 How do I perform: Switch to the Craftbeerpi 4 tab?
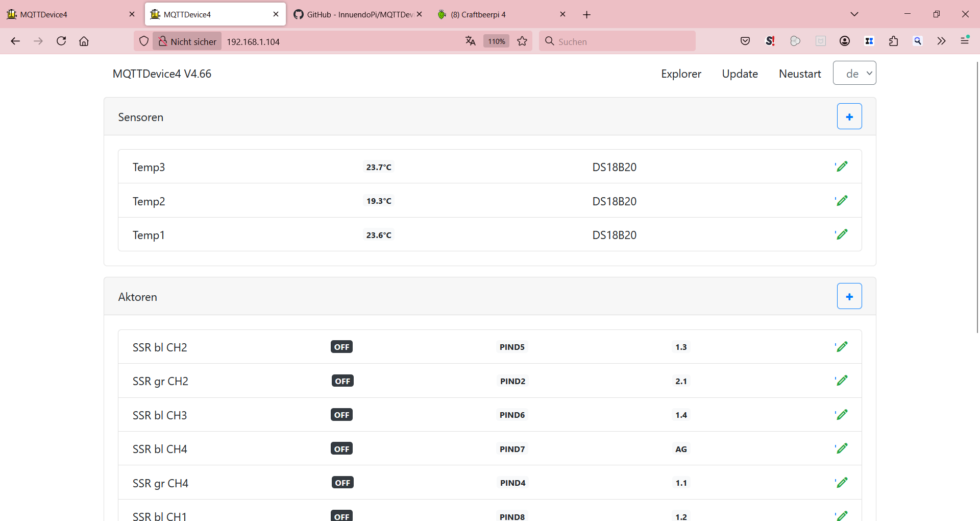click(x=498, y=14)
